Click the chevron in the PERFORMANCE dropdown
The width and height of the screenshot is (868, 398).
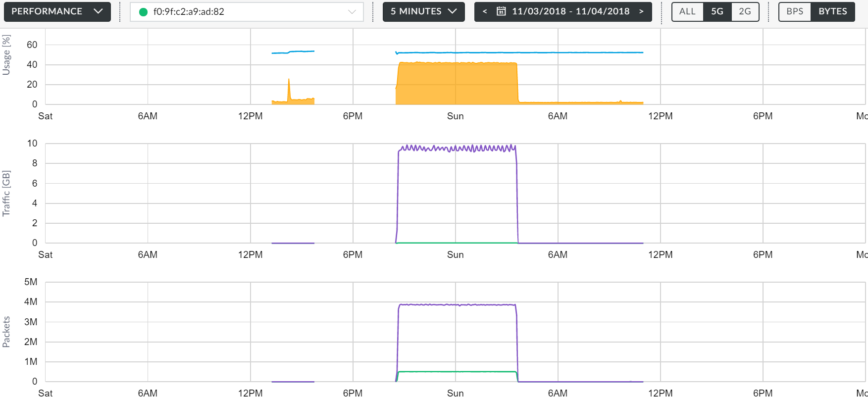[98, 11]
